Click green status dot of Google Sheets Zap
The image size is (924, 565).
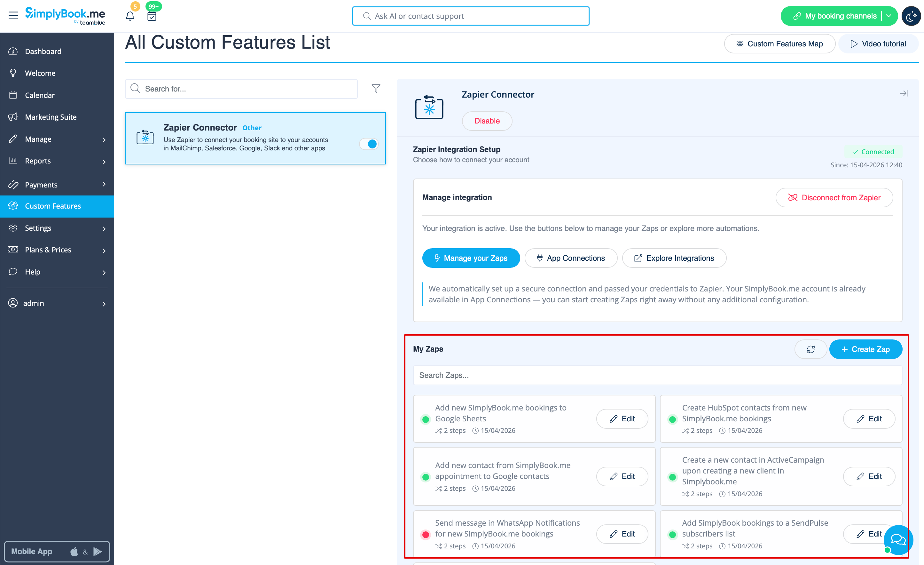pyautogui.click(x=426, y=419)
